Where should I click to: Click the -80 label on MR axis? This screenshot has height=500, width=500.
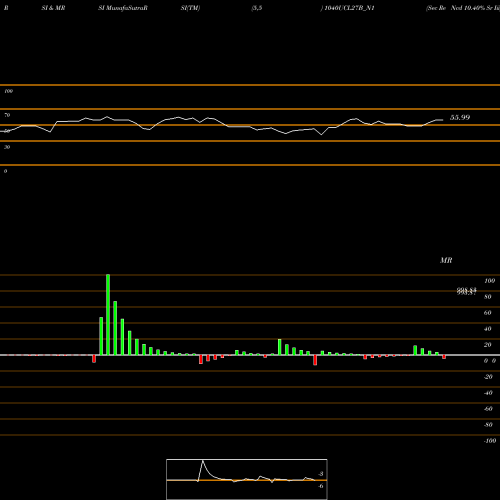tap(488, 425)
